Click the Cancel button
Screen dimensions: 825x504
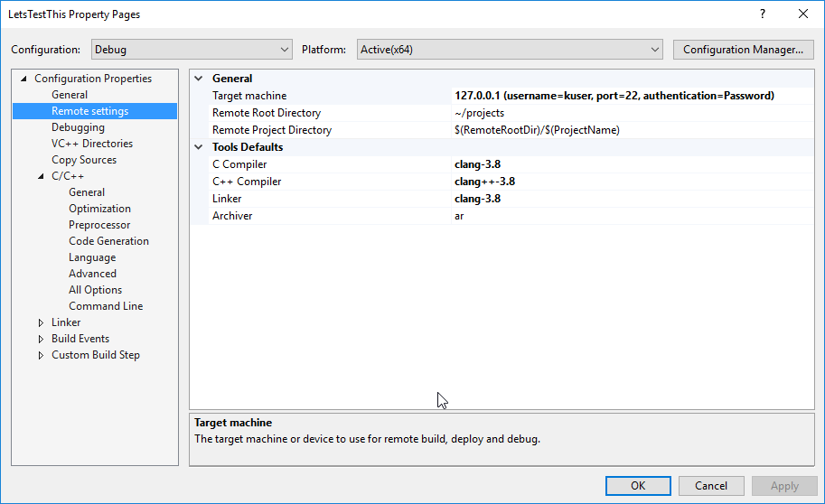[711, 486]
